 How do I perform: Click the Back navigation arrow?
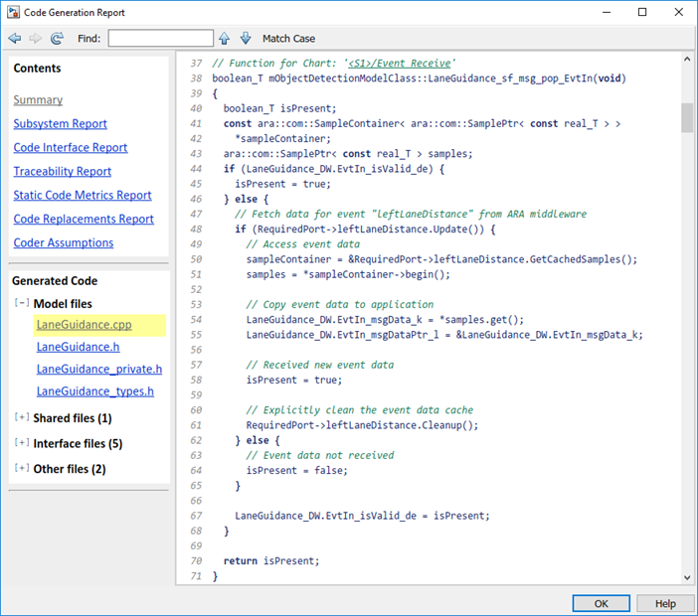click(x=15, y=38)
